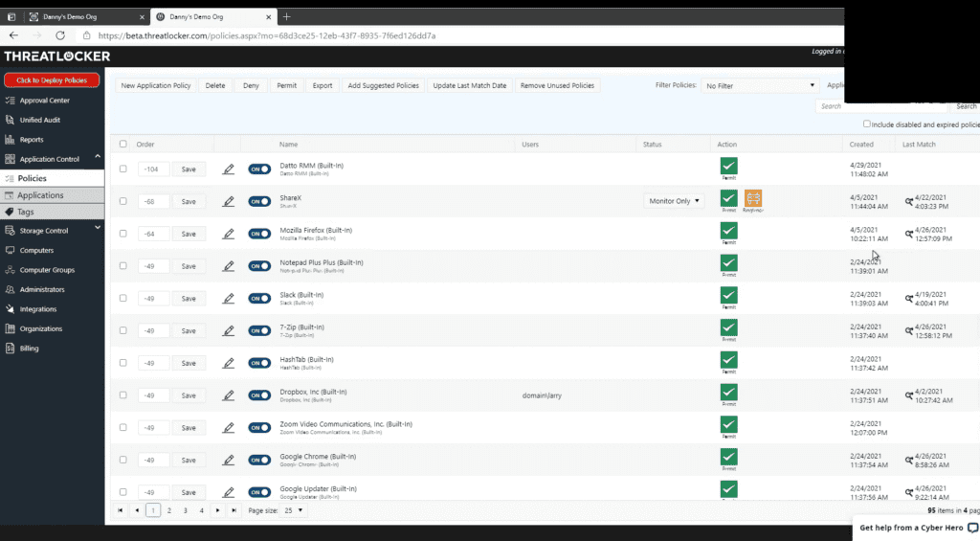The width and height of the screenshot is (980, 541).
Task: Click the Permit green check for Datto RMM
Action: point(728,166)
